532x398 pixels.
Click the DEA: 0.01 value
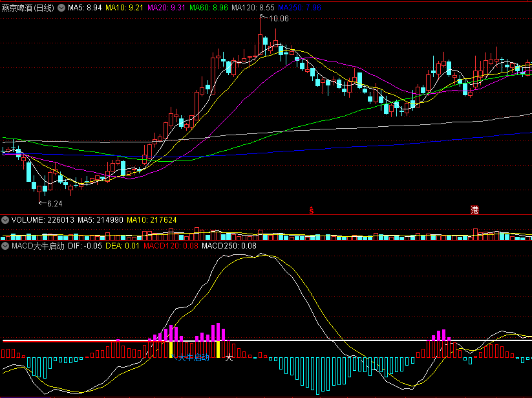coord(122,246)
